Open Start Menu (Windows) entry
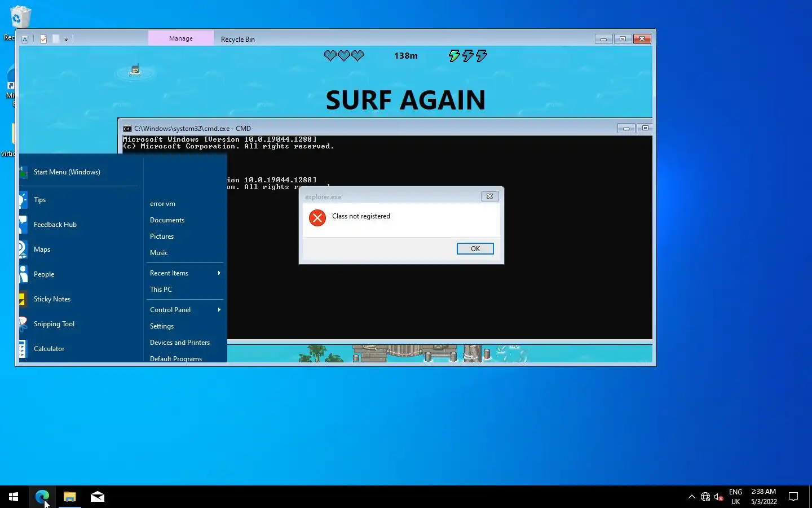Screen dimensions: 812x508 (x=78, y=172)
